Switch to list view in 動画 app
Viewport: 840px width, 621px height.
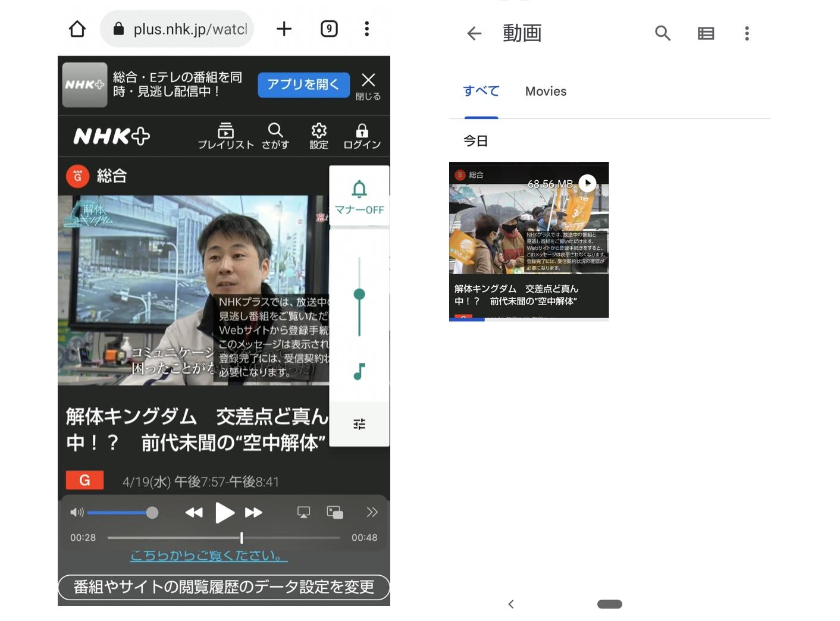pyautogui.click(x=706, y=33)
